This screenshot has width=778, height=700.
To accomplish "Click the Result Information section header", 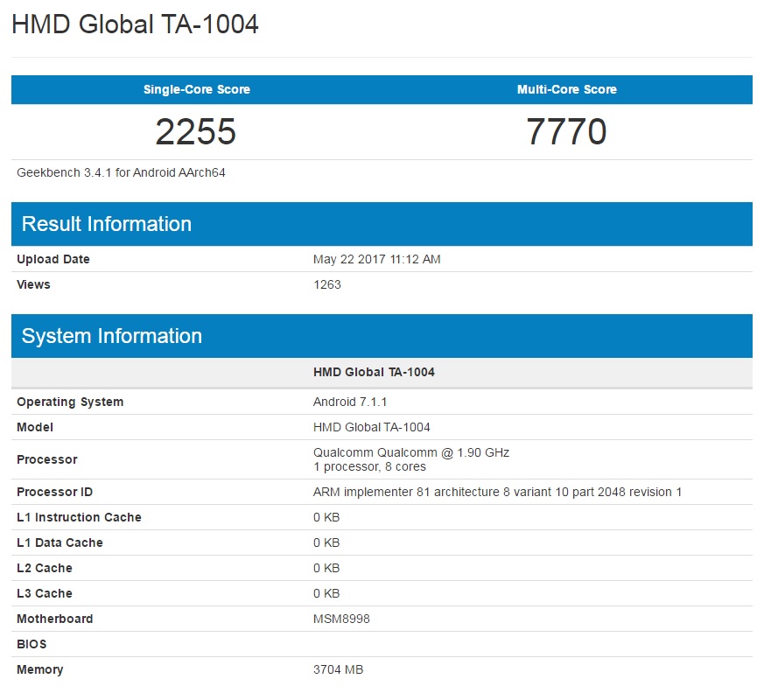I will (107, 224).
